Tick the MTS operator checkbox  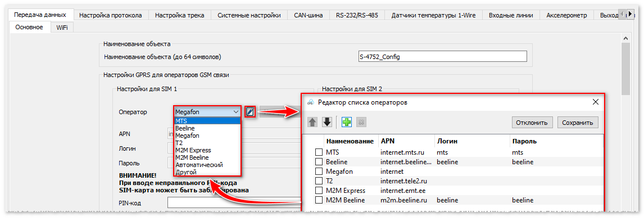click(319, 152)
